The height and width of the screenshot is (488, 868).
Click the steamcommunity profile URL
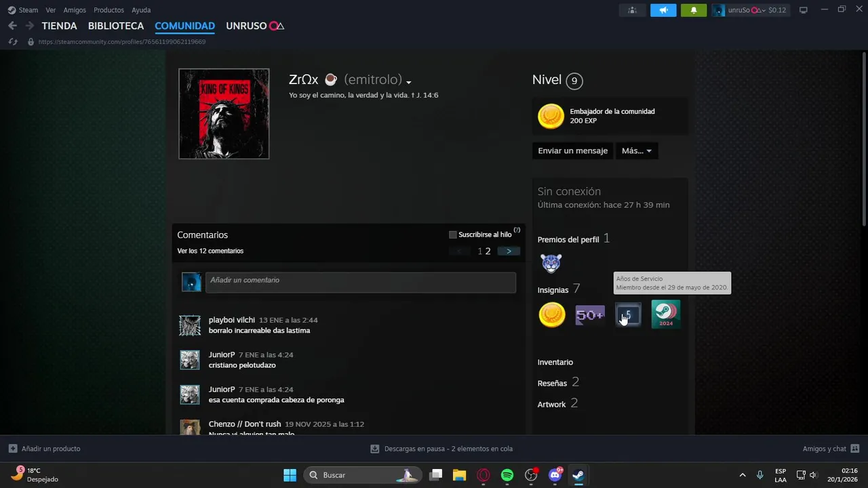point(122,41)
